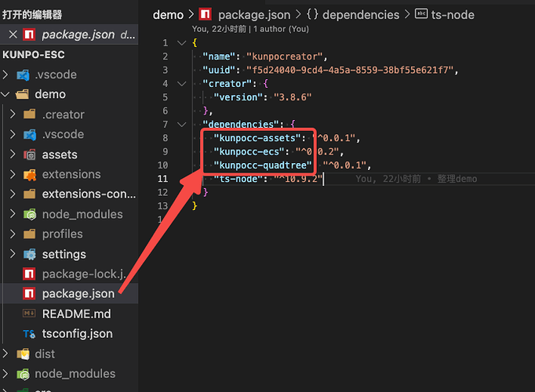Image resolution: width=535 pixels, height=392 pixels.
Task: Click the "kunpocc-ecs" dependency name
Action: (x=249, y=151)
